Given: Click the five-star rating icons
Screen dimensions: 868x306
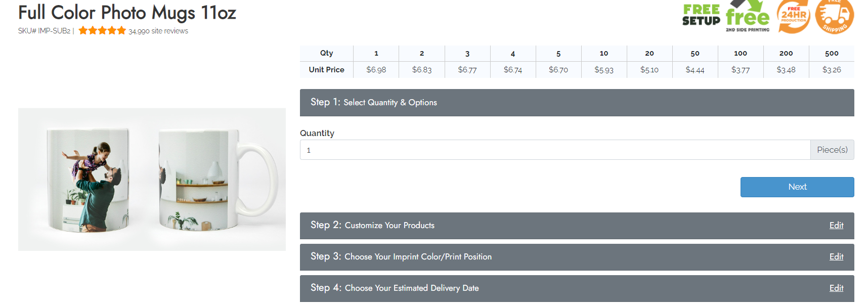Looking at the screenshot, I should (x=102, y=30).
